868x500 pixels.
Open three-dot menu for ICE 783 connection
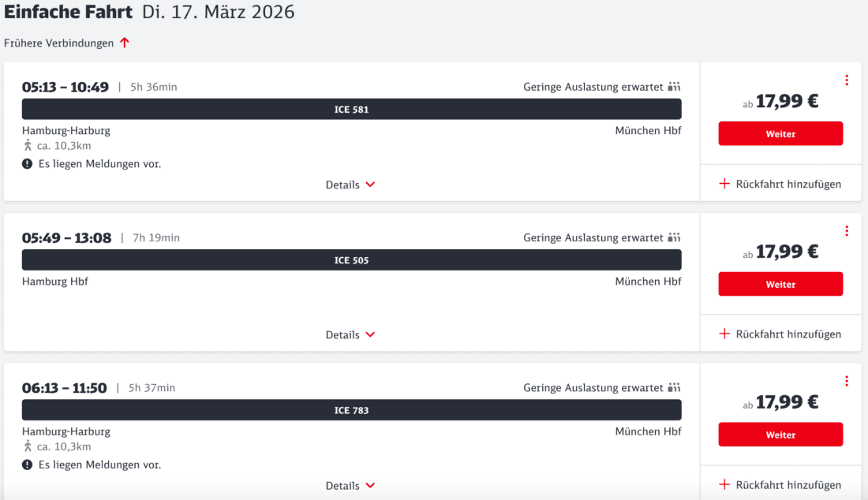(x=847, y=381)
